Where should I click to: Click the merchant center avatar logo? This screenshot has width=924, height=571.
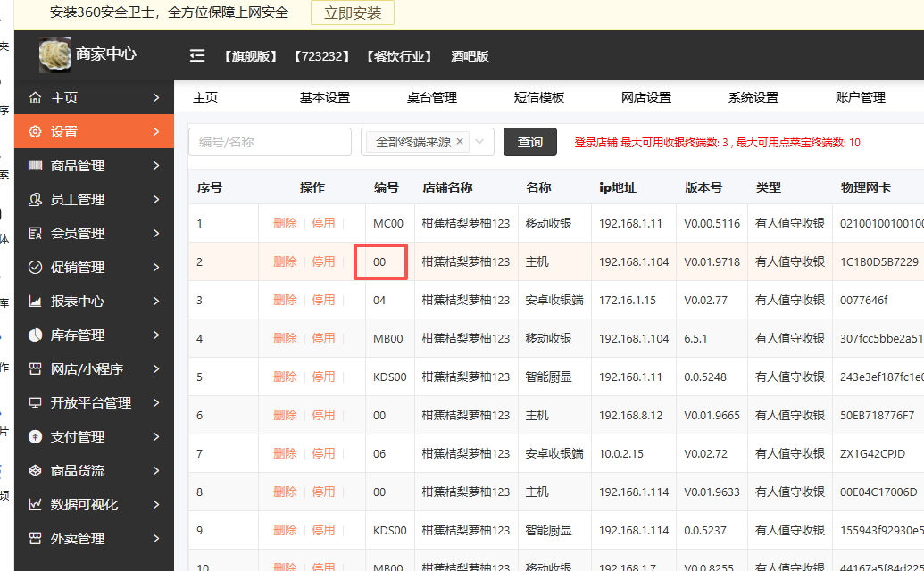55,55
